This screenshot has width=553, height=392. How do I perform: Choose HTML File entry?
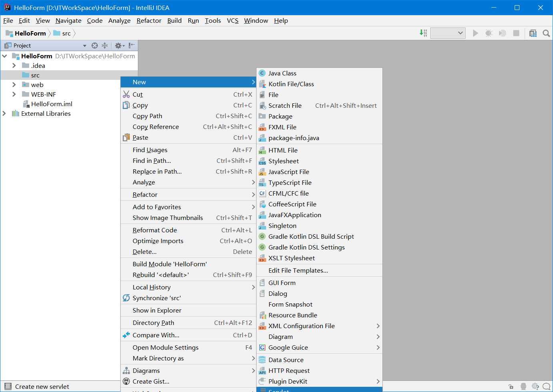[x=319, y=150]
